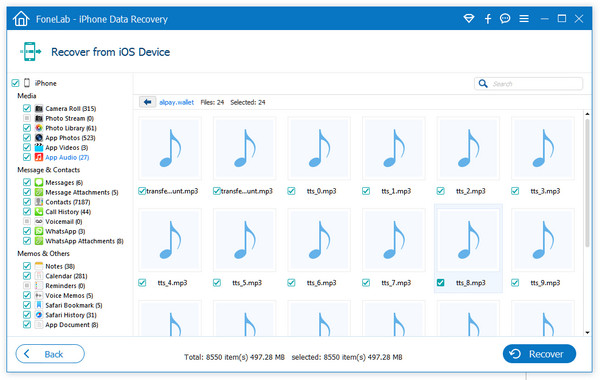Select Calendar (281) category

click(x=66, y=276)
